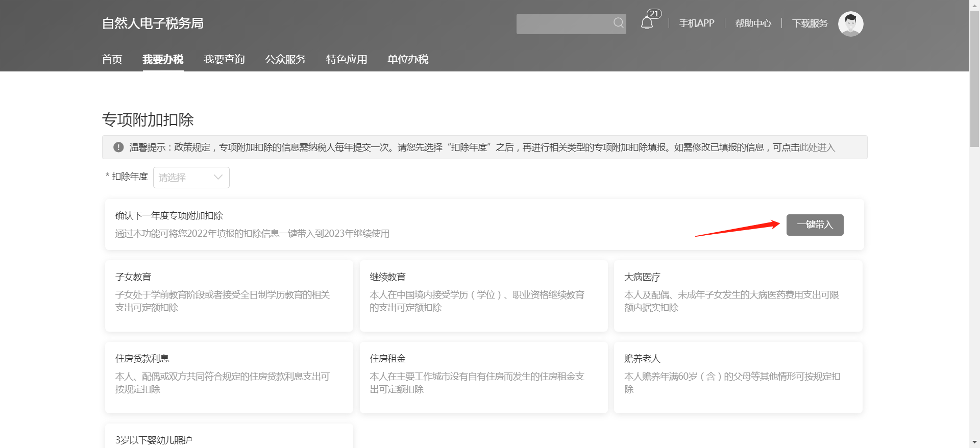Select the 我要查询 menu

click(x=224, y=59)
